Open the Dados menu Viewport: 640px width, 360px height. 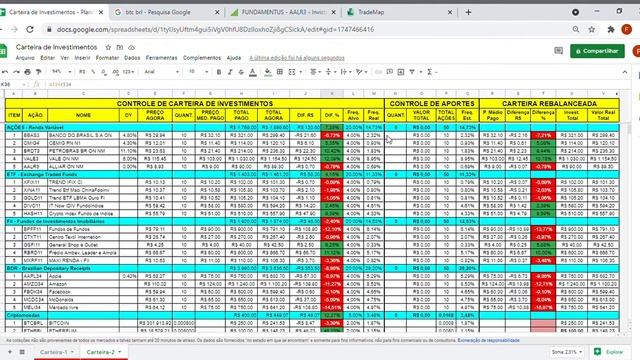pyautogui.click(x=132, y=58)
